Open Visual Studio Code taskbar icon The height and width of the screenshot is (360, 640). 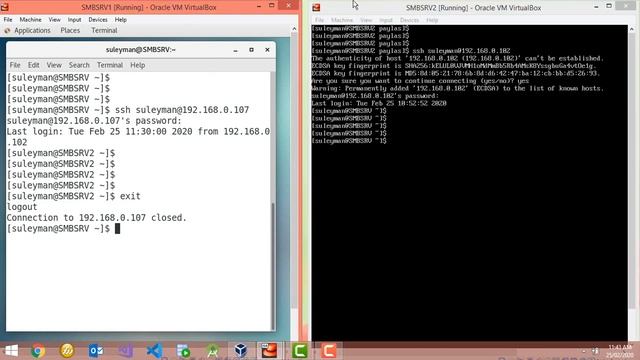(x=154, y=351)
